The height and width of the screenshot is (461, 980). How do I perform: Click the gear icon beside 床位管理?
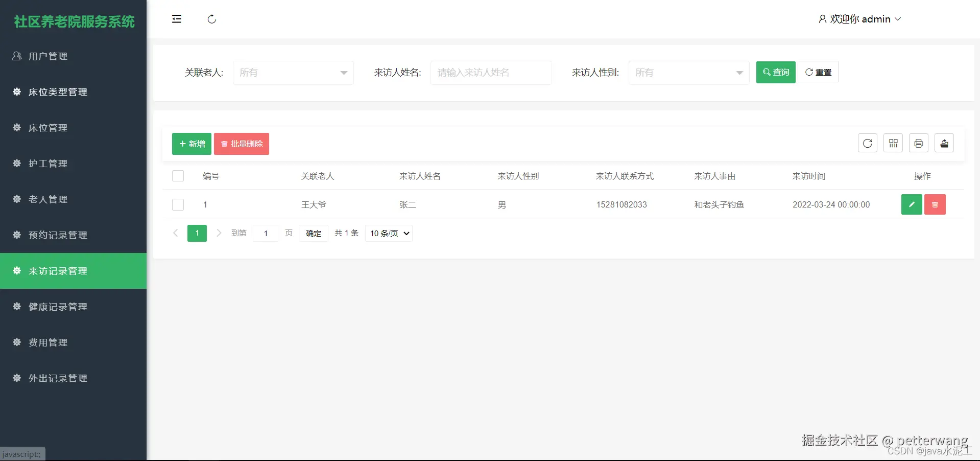point(17,127)
